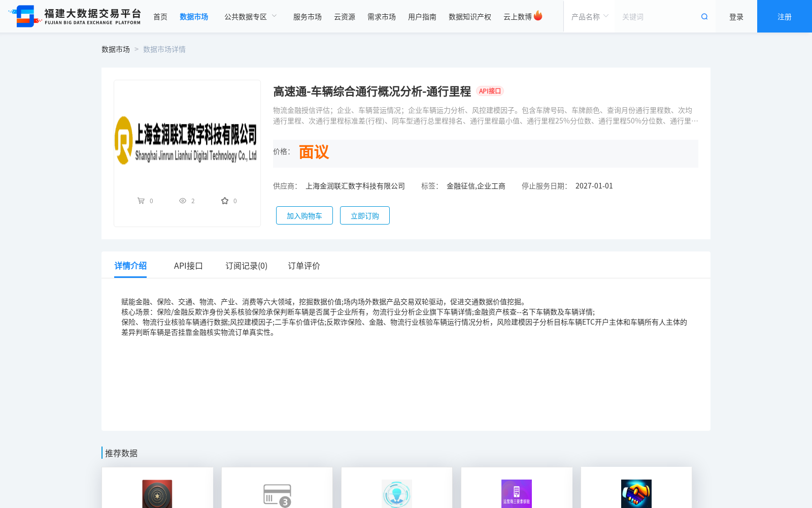Click the tag text 金融征信,企业工商
The height and width of the screenshot is (508, 812).
pos(476,186)
